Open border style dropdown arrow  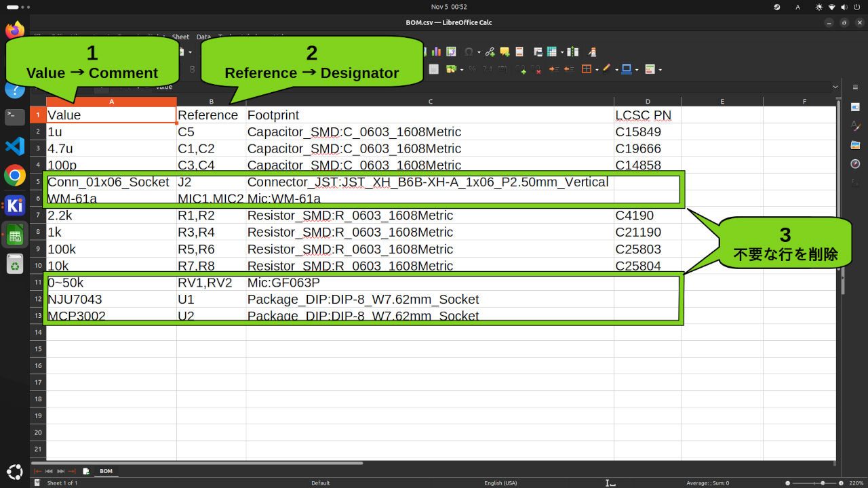(x=616, y=70)
